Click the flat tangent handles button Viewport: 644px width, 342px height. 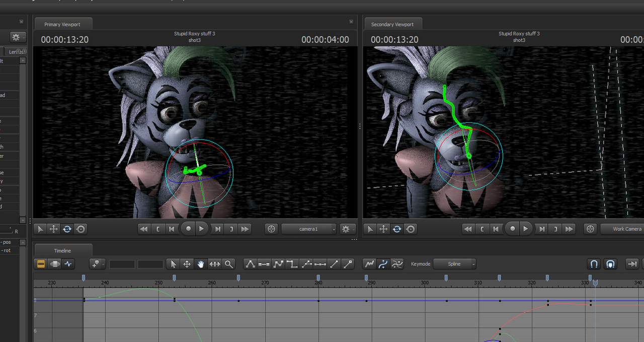coord(264,263)
